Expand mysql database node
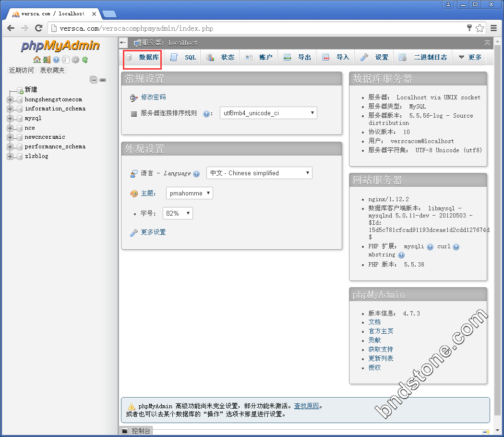Screen dimensions: 504x437 tap(10, 118)
